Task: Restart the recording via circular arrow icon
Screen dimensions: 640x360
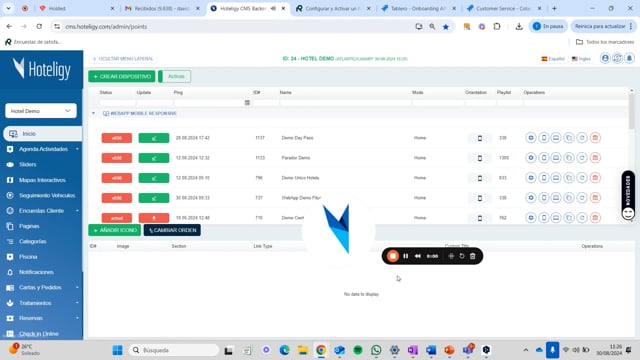Action: (462, 256)
